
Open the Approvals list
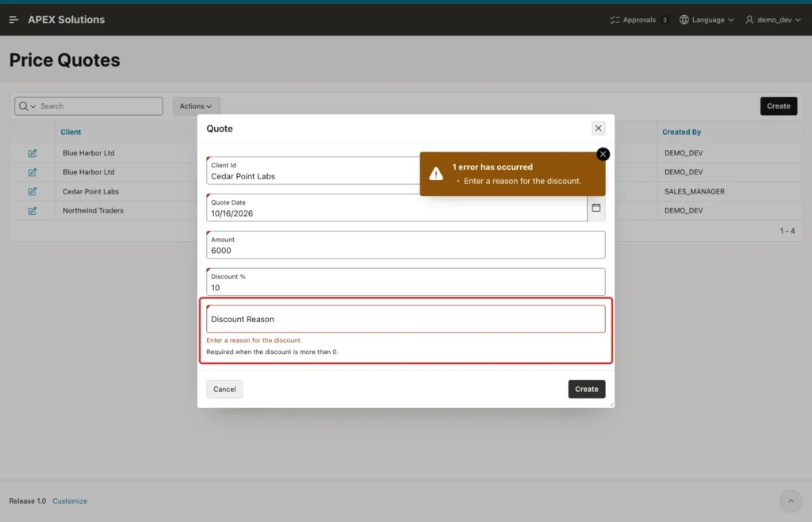639,20
